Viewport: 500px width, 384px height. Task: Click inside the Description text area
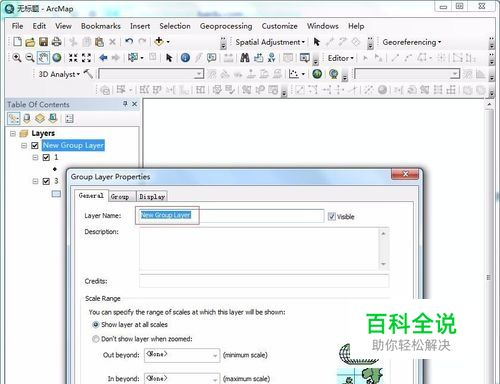coord(259,249)
